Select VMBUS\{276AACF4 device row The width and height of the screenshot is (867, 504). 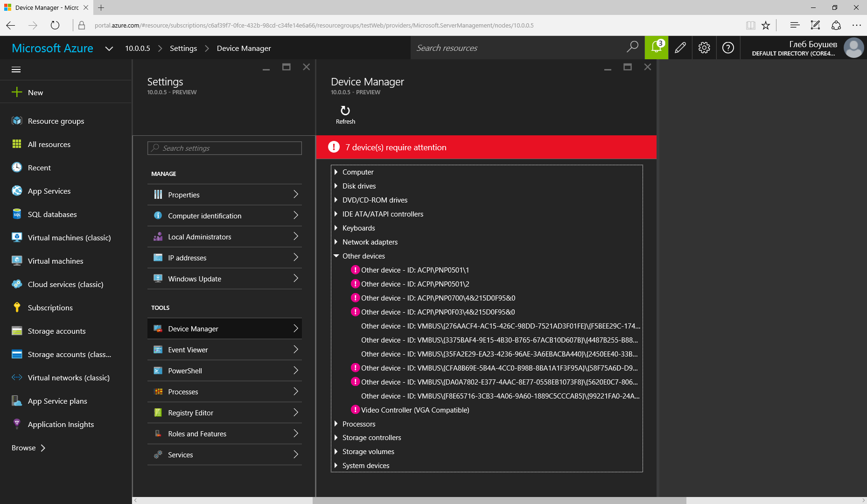point(501,326)
